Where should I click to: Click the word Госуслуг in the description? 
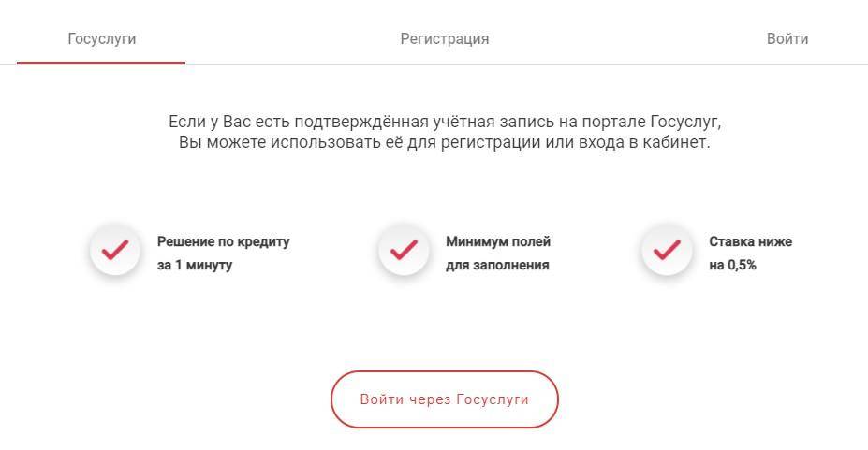point(684,122)
